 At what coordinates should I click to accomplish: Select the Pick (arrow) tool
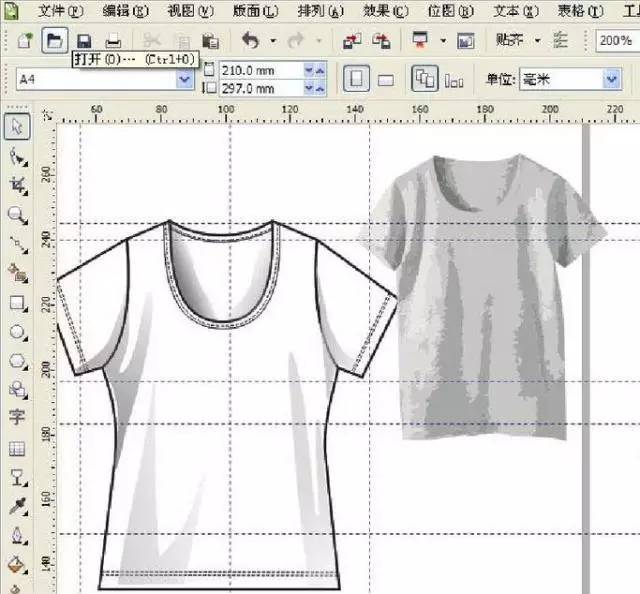click(x=17, y=127)
